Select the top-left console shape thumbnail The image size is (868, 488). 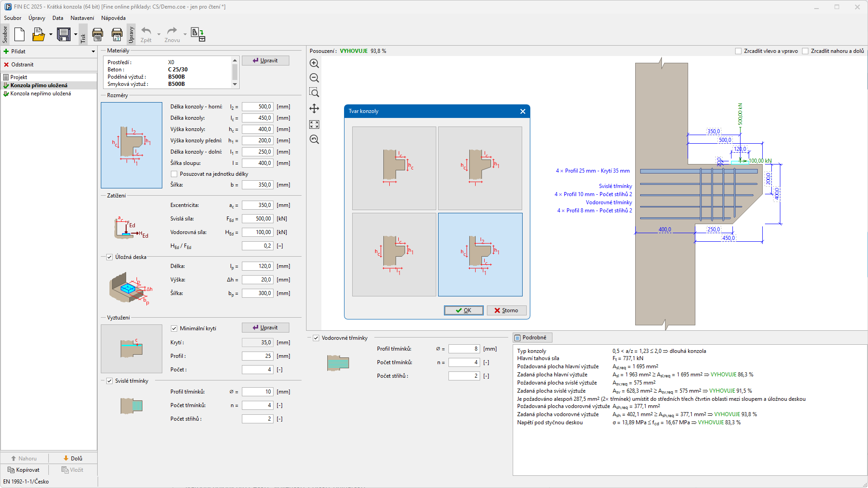(394, 168)
